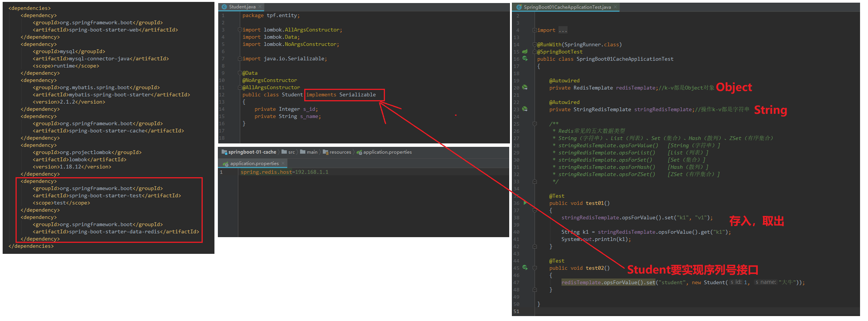Click the autowired bean icon beside redisTemplate field
Image resolution: width=868 pixels, height=321 pixels.
525,87
